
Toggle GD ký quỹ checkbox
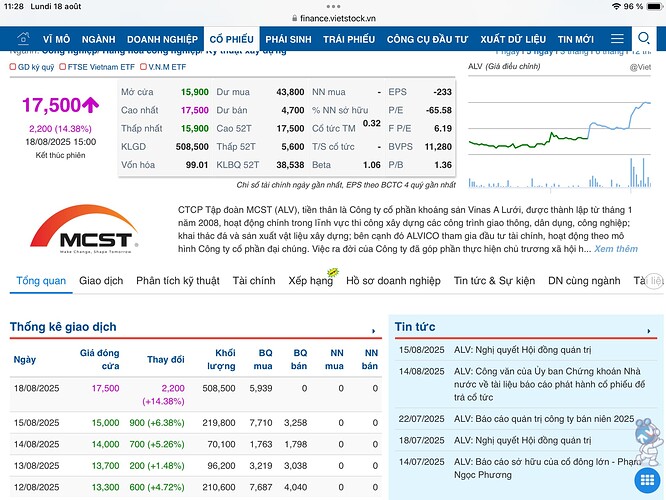pyautogui.click(x=13, y=67)
